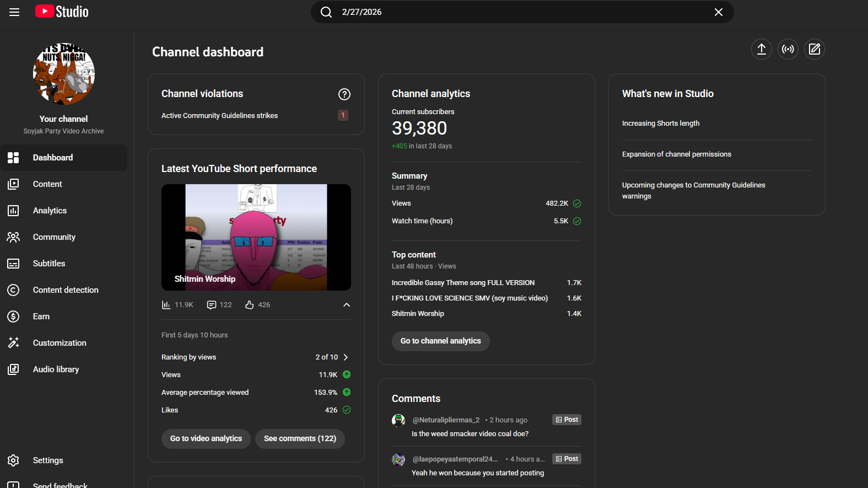The image size is (868, 488).
Task: Select Earn in the sidebar
Action: 41,317
